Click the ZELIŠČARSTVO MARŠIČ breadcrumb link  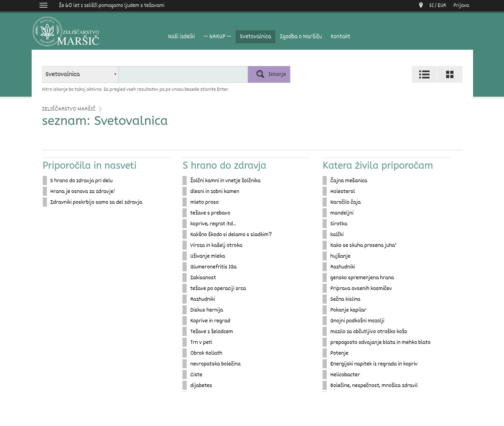68,109
